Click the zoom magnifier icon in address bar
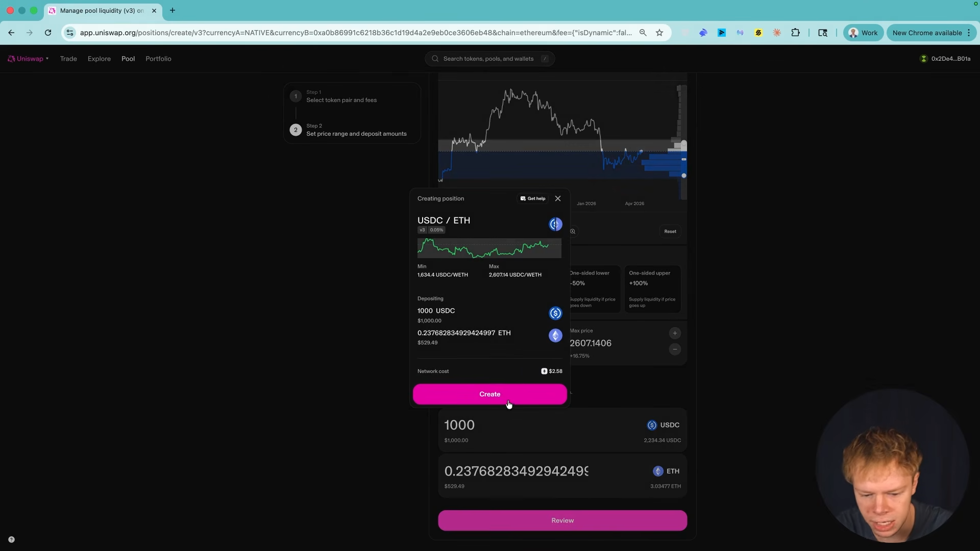 click(x=643, y=33)
